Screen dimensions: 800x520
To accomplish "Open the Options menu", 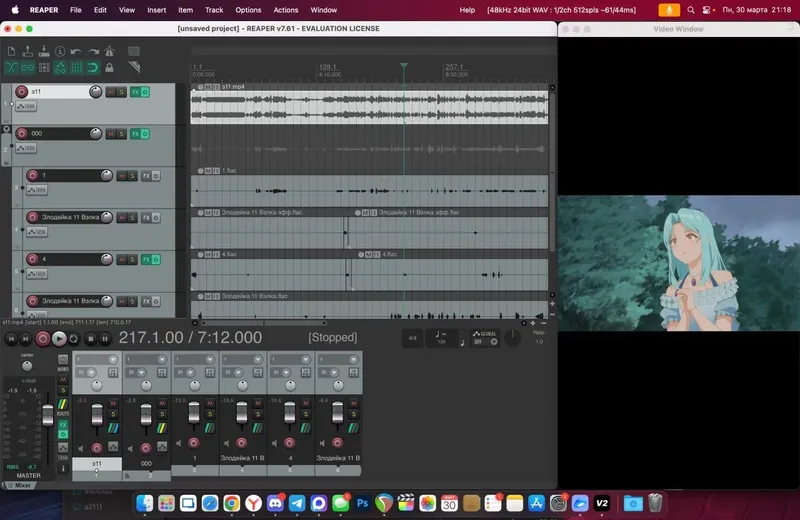I will point(248,9).
